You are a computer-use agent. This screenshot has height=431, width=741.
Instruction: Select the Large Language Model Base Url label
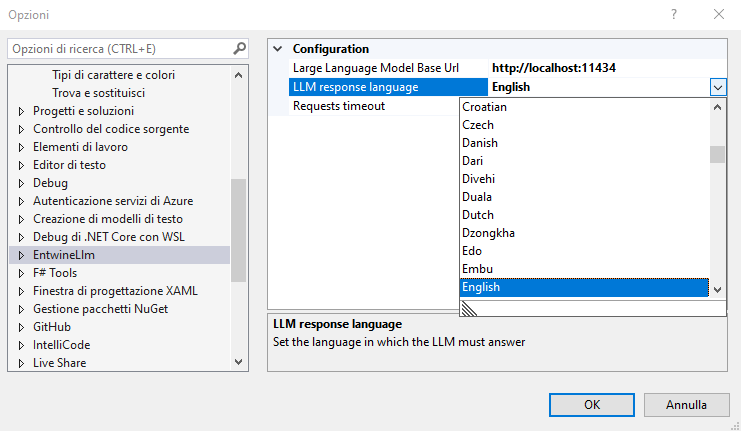coord(388,68)
